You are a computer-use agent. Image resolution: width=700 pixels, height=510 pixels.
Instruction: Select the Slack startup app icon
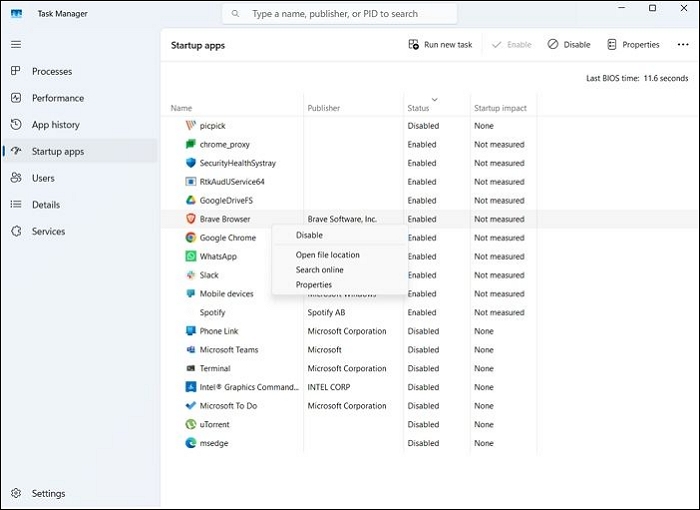click(191, 275)
